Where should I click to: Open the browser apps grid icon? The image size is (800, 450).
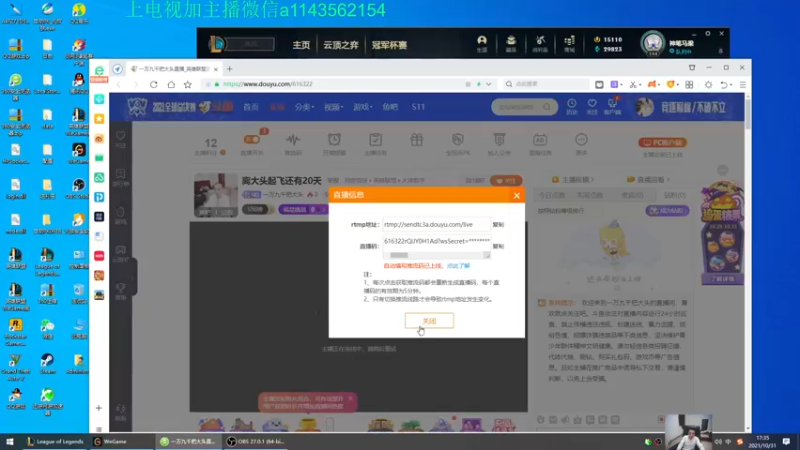[689, 85]
